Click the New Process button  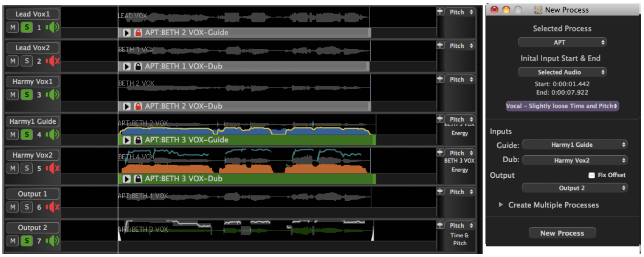click(x=562, y=233)
